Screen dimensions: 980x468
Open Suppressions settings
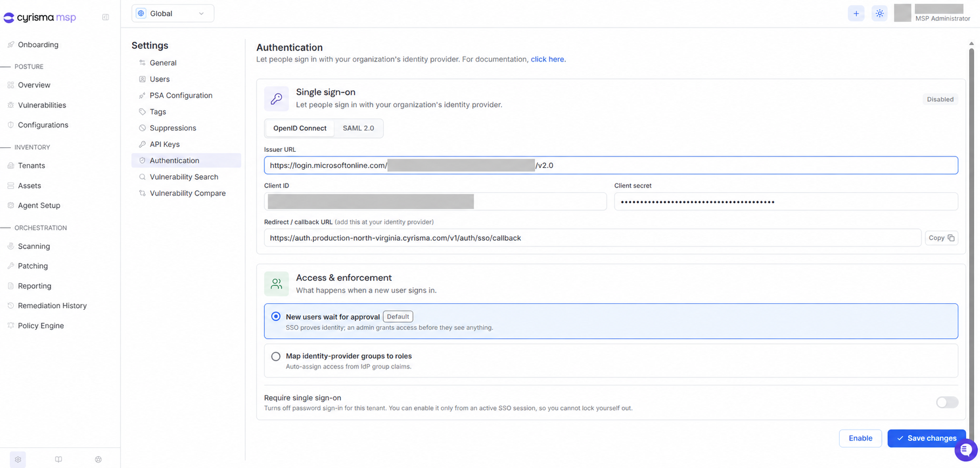pos(186,128)
